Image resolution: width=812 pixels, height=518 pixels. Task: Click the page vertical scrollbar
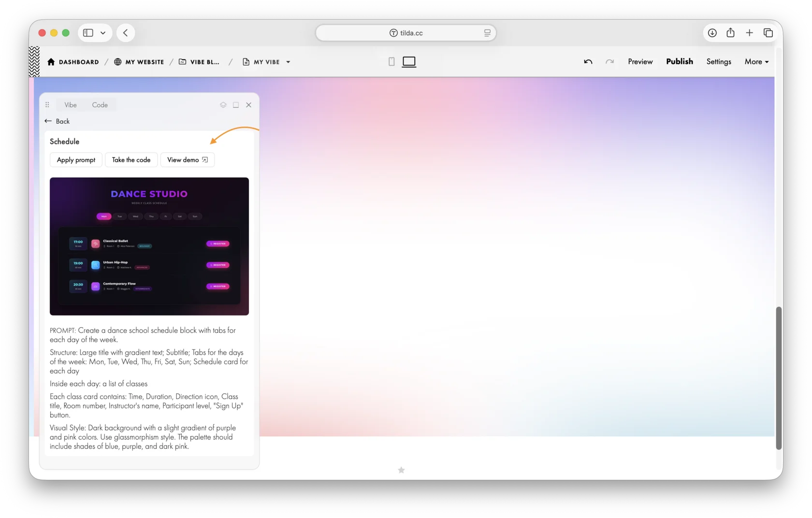(x=778, y=378)
